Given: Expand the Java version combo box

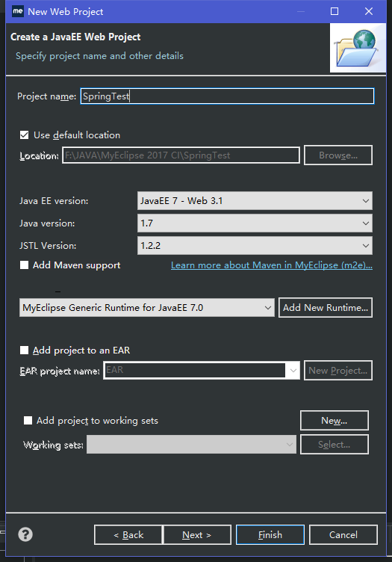Looking at the screenshot, I should 255,223.
